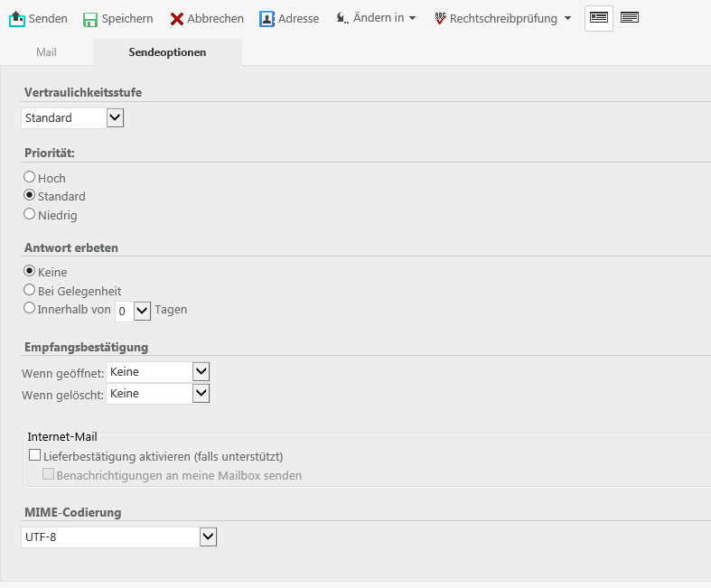Open the Vertraulichkeitsstufe Standard dropdown
This screenshot has height=588, width=711.
pos(72,118)
